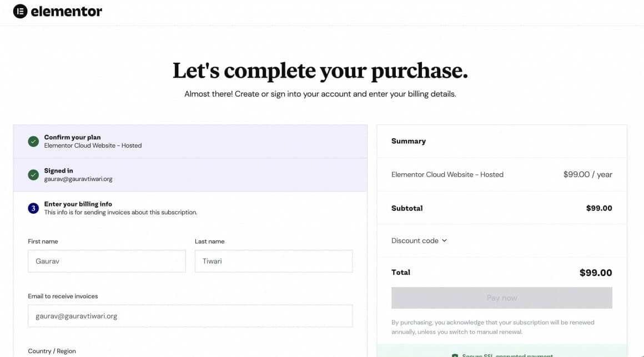This screenshot has height=357, width=644.
Task: Click the chevron beside Discount code
Action: 443,240
